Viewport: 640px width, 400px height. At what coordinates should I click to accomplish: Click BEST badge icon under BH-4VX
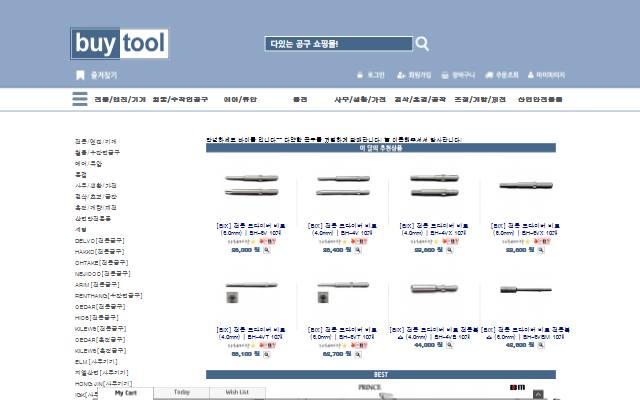pos(450,242)
